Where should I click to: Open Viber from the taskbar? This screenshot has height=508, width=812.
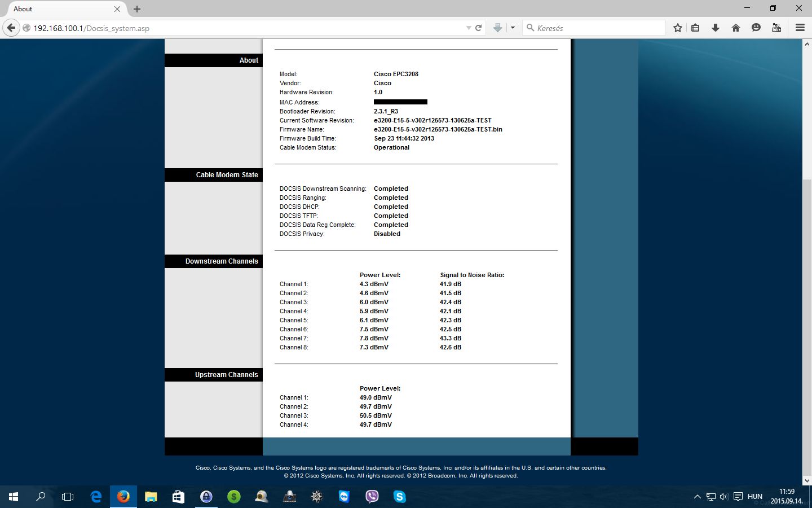click(x=372, y=497)
